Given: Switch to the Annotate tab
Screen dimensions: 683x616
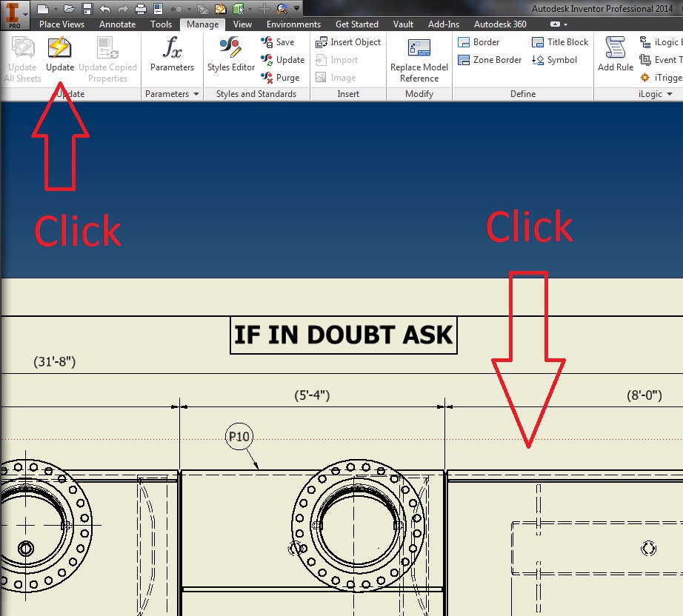Looking at the screenshot, I should [x=117, y=24].
